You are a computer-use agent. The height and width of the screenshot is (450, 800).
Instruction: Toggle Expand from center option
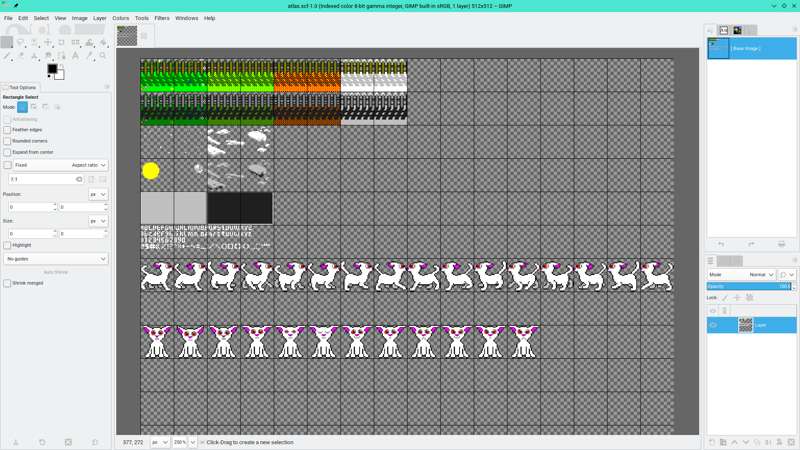7,152
